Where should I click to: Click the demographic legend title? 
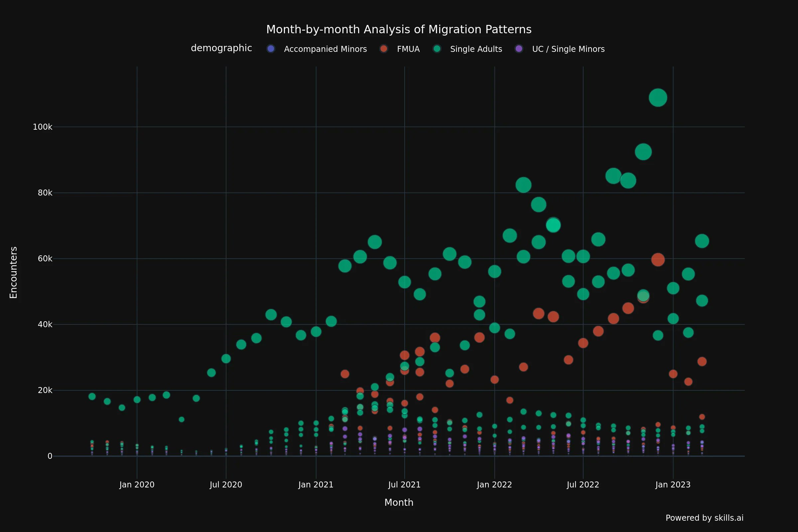(221, 48)
